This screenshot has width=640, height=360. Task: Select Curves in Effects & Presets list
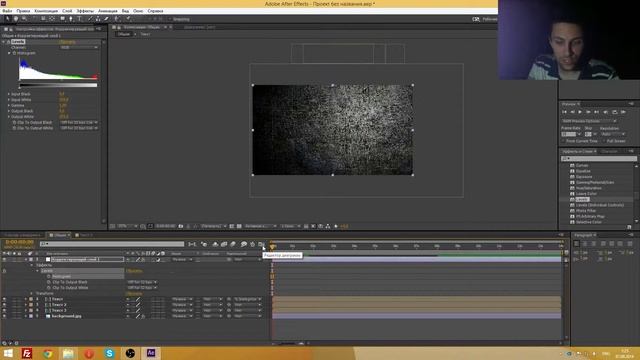(582, 165)
